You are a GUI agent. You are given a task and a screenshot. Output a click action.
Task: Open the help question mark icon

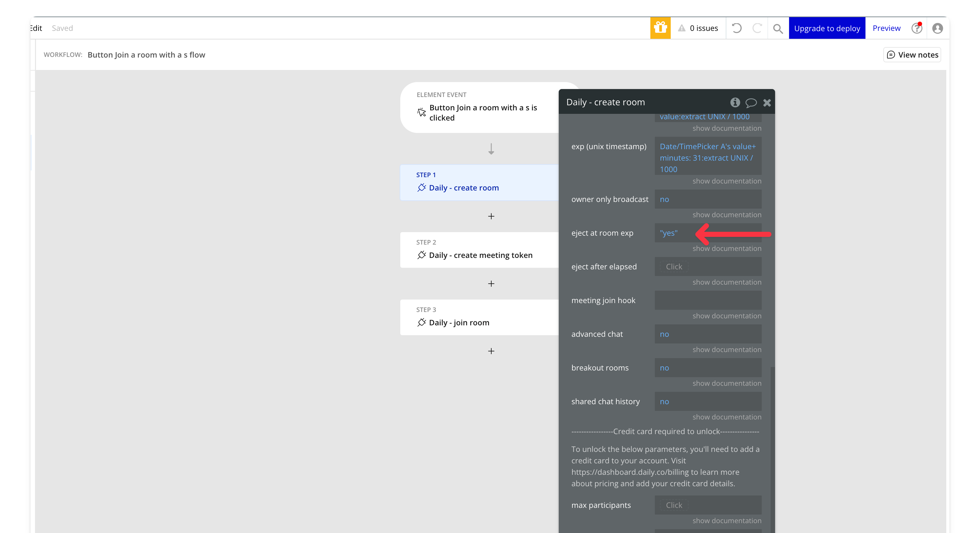(917, 28)
